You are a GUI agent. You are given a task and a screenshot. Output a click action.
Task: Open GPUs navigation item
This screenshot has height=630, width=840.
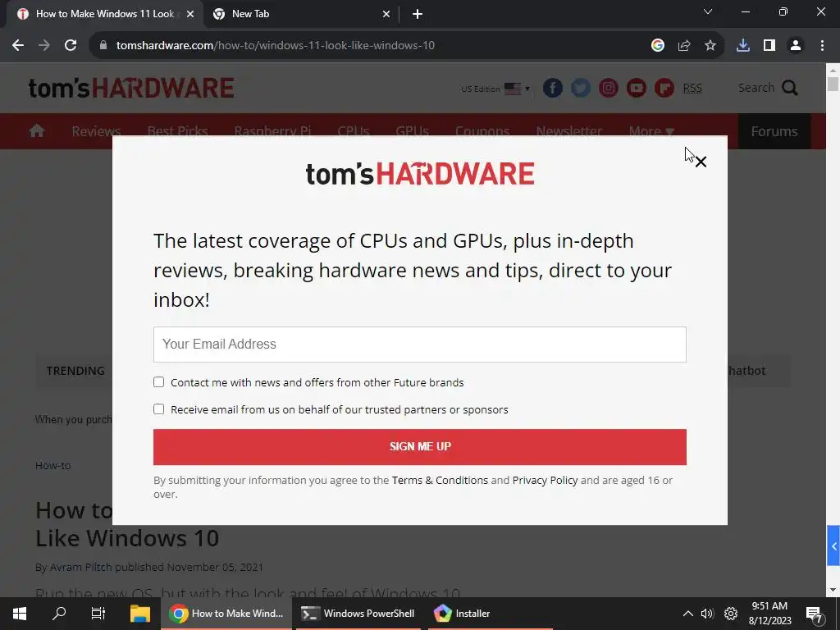coord(412,131)
